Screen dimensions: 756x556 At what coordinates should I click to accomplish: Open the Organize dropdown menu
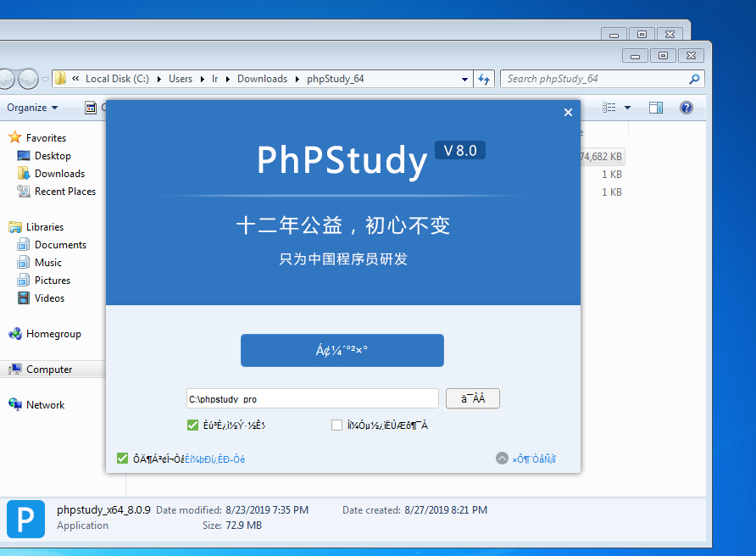tap(32, 108)
